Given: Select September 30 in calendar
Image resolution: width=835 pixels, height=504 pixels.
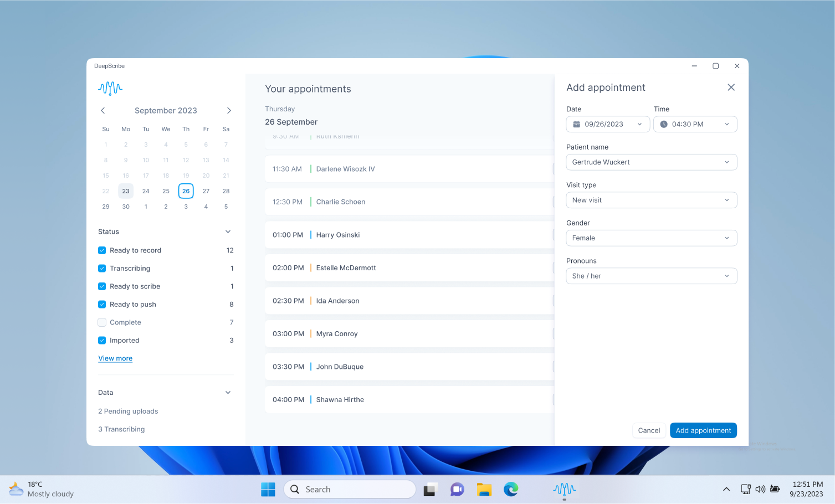Looking at the screenshot, I should [x=126, y=207].
